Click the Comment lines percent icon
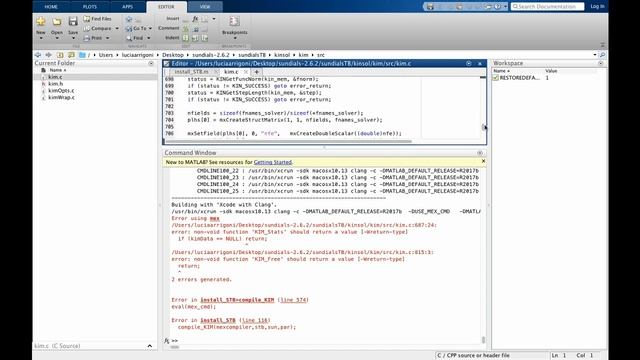This screenshot has width=640, height=360. click(x=186, y=29)
